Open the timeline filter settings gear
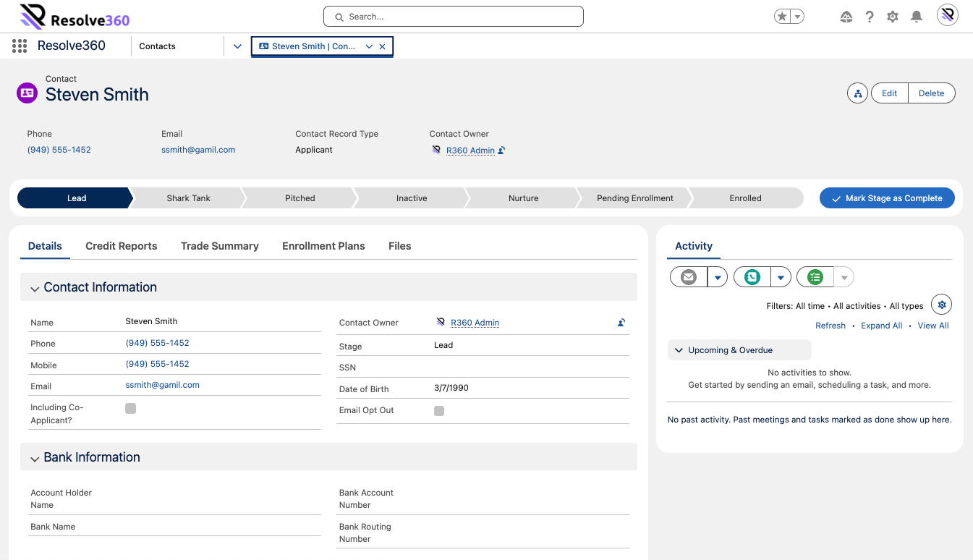The width and height of the screenshot is (973, 560). pos(941,305)
